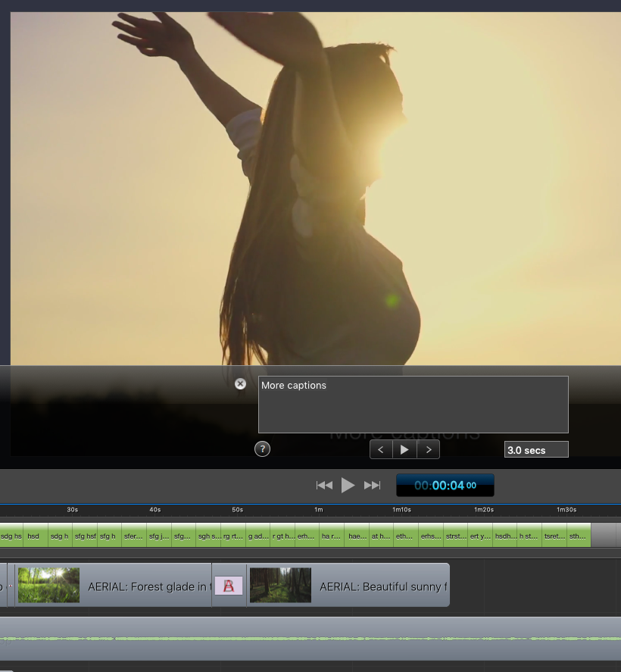Click the sunny forest clip thumbnail
The height and width of the screenshot is (672, 621).
(280, 585)
